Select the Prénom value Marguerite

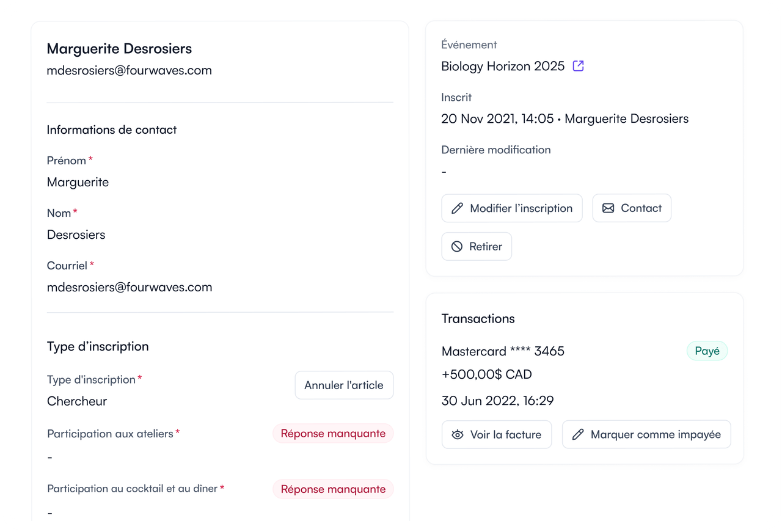tap(78, 182)
